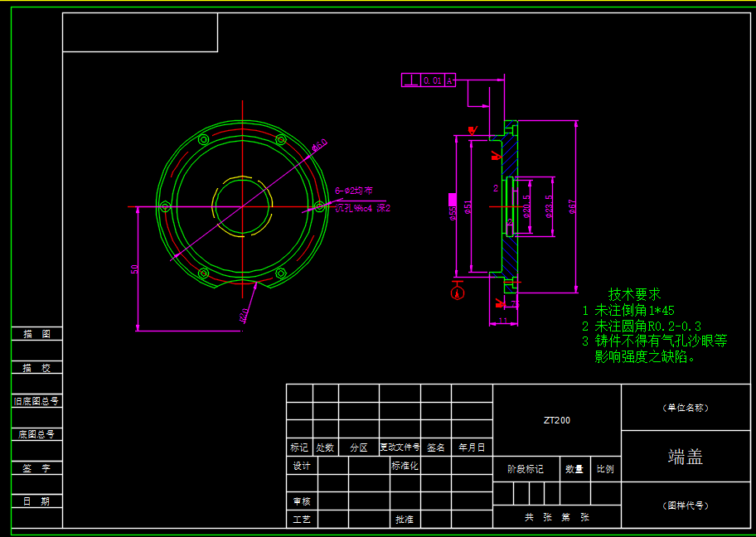This screenshot has height=537, width=756.
Task: Select the right-side bolt hole on the horizontal centerline
Action: tap(319, 206)
